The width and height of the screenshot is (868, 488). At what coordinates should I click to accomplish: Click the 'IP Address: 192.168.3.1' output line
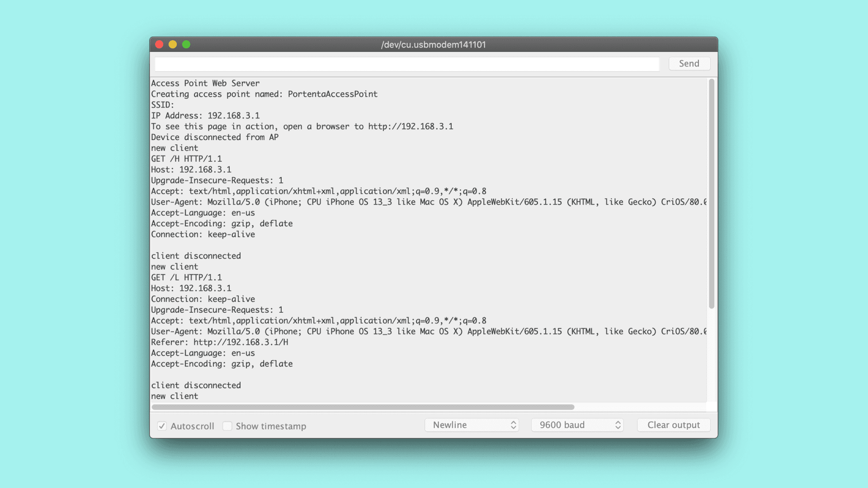click(205, 116)
